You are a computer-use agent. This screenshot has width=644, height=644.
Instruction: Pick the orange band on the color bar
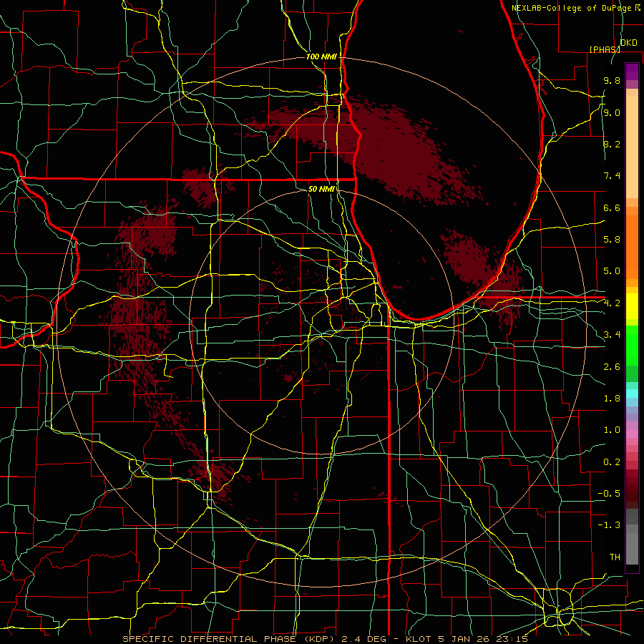click(632, 246)
